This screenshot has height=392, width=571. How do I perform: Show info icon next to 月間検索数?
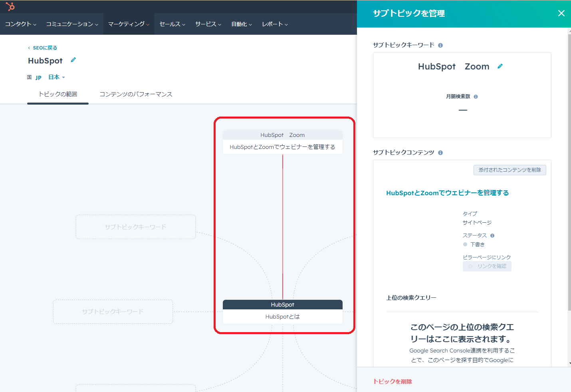coord(476,97)
